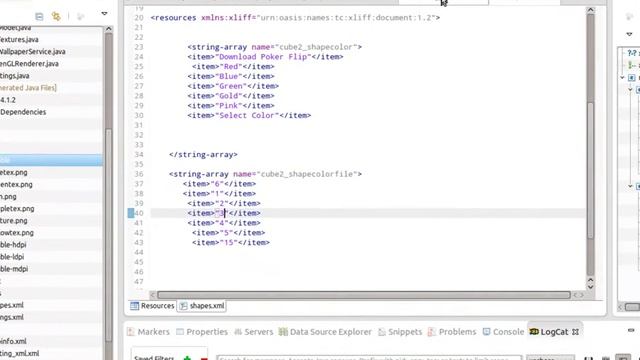The image size is (640, 360).
Task: Click the Data Source Explorer tab icon
Action: point(283,332)
